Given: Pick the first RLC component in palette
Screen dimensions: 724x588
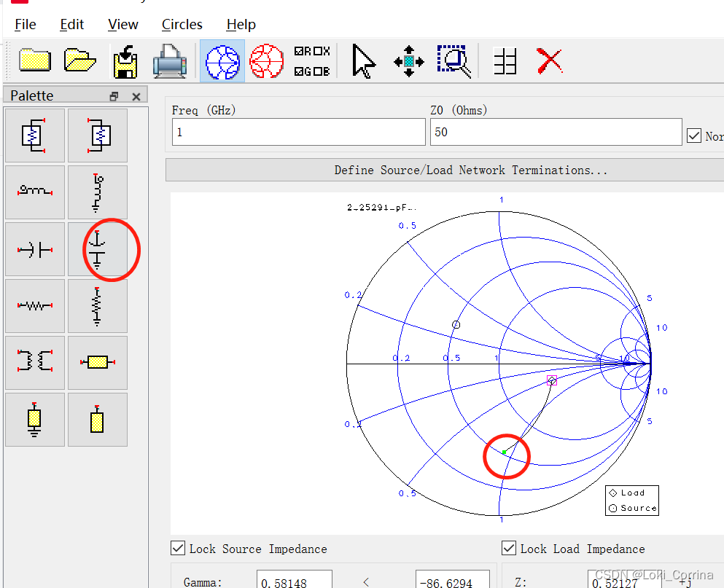Looking at the screenshot, I should [x=34, y=136].
